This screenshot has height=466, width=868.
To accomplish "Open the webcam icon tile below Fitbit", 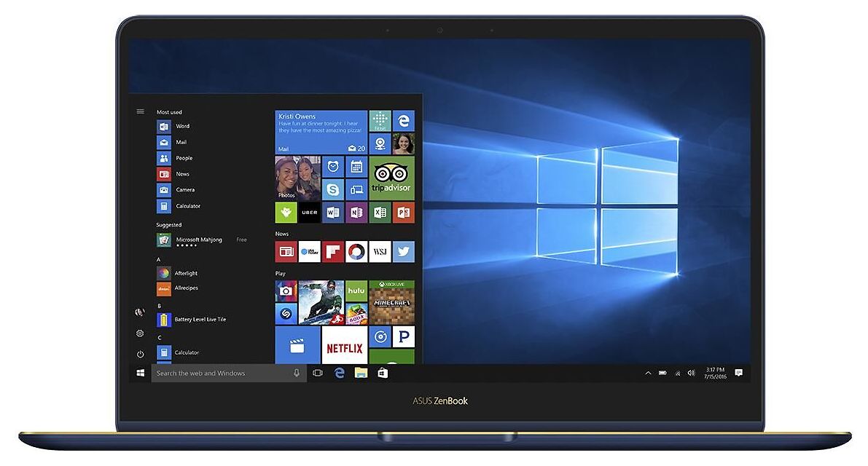I will click(380, 143).
